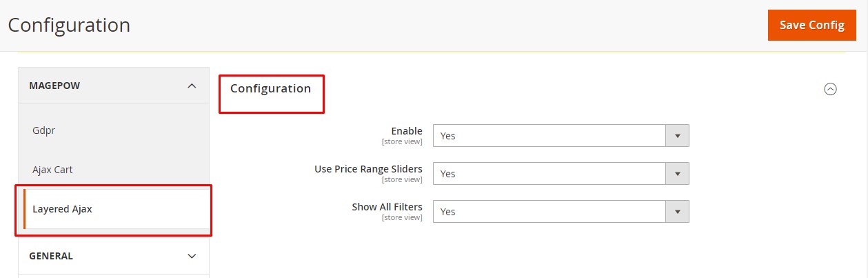Click the Configuration section heading
This screenshot has width=868, height=278.
(x=270, y=88)
